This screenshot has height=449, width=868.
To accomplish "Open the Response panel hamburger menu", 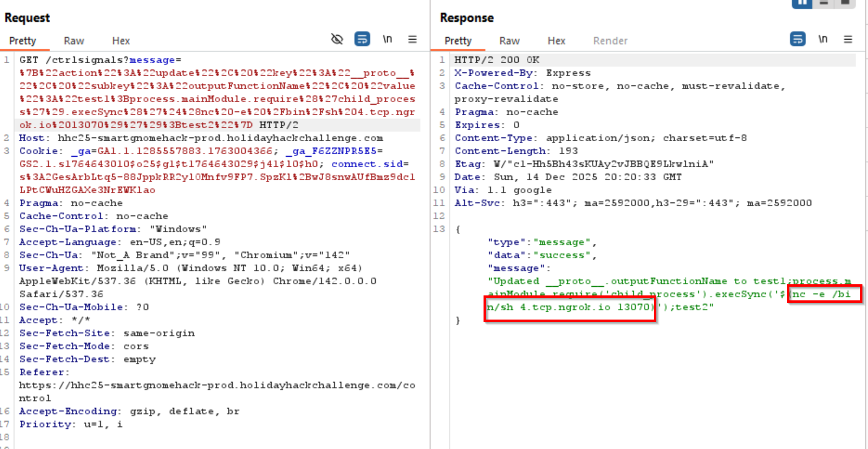I will [848, 40].
